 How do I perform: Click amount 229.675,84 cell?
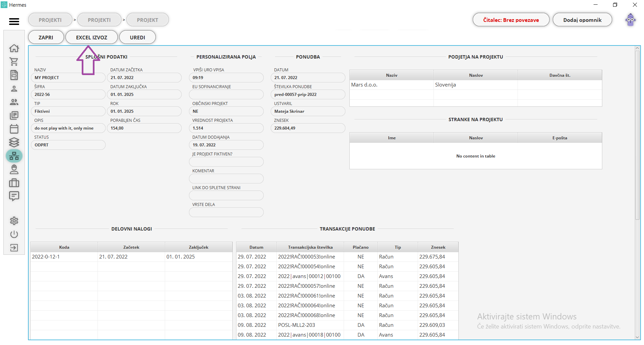click(x=438, y=257)
